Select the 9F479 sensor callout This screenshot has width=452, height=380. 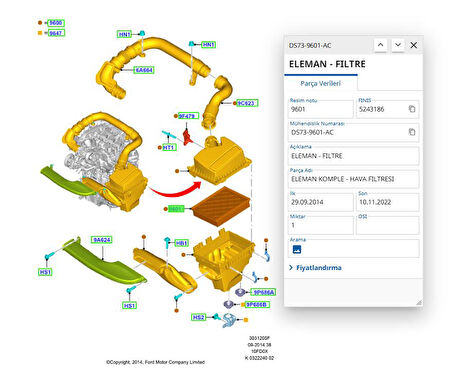[x=188, y=116]
